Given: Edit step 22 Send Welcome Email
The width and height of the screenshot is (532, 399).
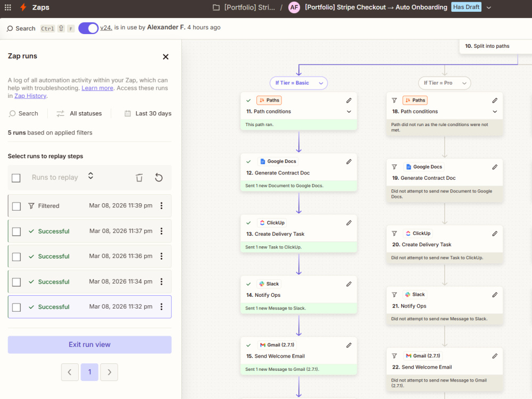Looking at the screenshot, I should click(x=495, y=356).
